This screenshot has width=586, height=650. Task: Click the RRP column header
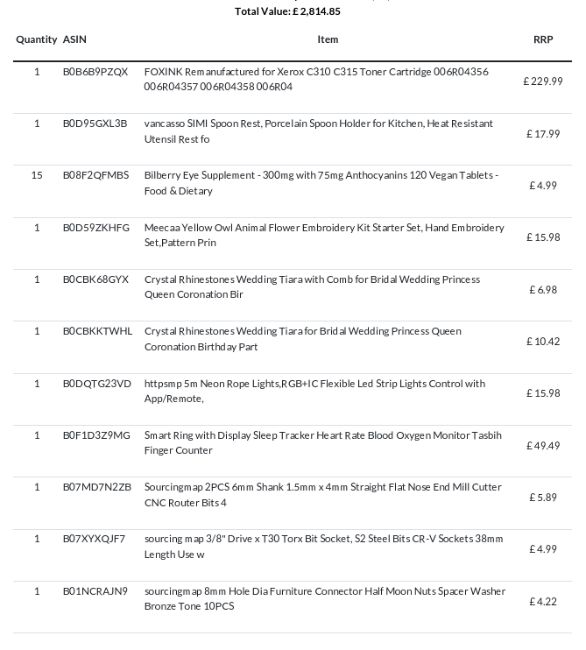pyautogui.click(x=543, y=40)
